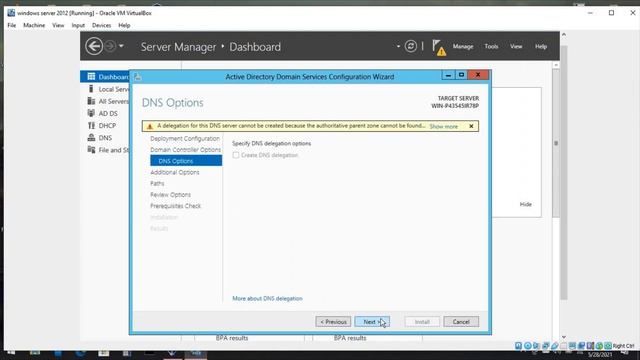This screenshot has height=360, width=640.
Task: Click the Hide link in Dashboard
Action: click(526, 204)
